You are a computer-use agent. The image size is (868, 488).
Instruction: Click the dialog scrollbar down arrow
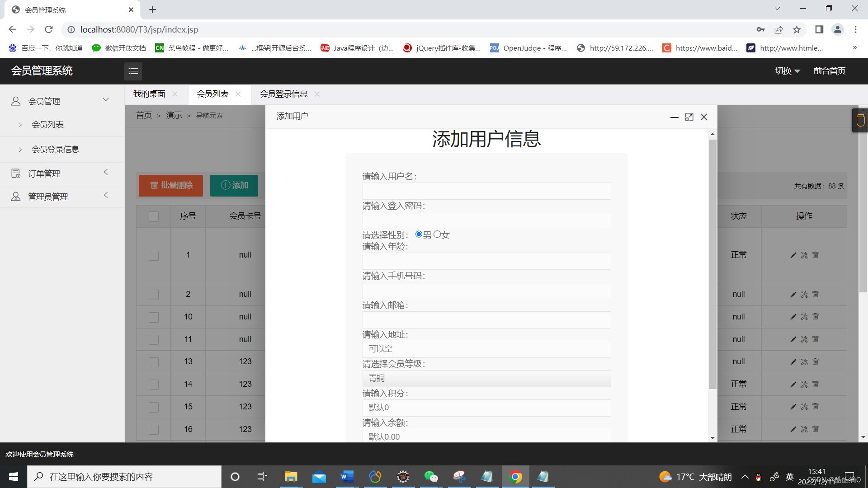coord(712,438)
